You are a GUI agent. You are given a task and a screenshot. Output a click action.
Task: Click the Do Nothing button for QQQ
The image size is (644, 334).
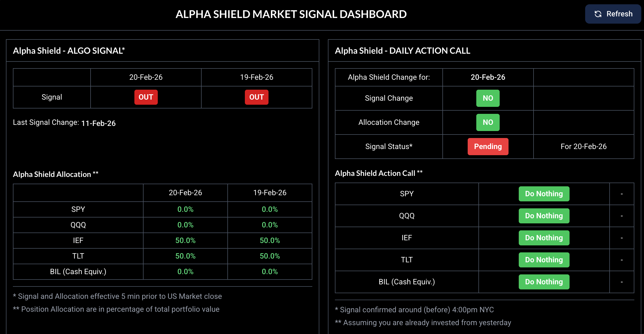tap(544, 216)
